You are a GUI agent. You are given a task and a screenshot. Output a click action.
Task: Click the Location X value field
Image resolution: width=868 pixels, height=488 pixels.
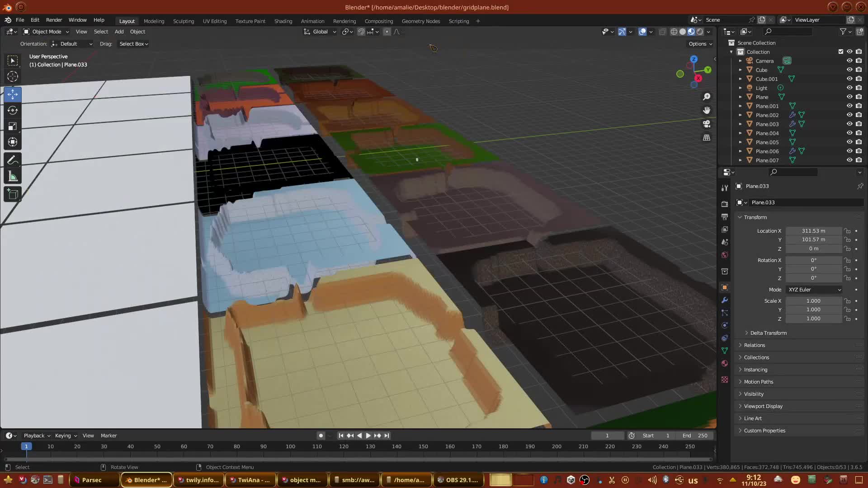(x=813, y=231)
